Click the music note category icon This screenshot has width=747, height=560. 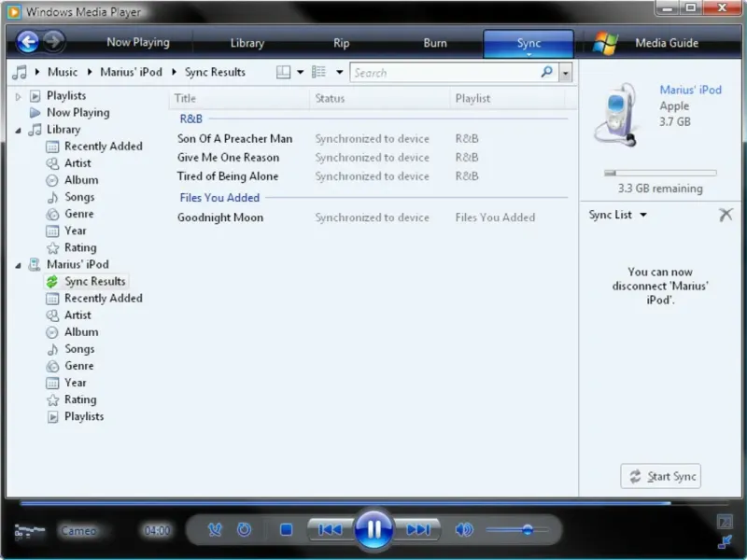20,73
